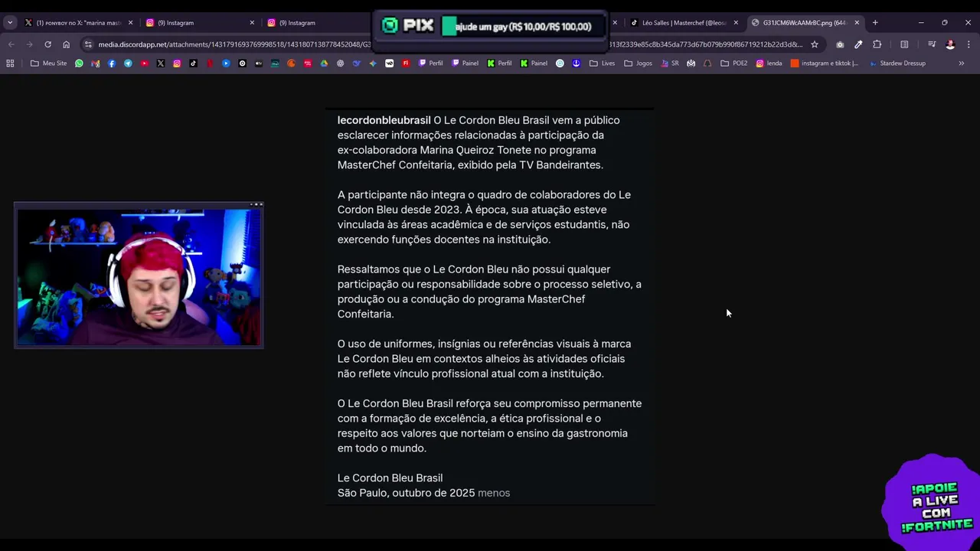The image size is (980, 551).
Task: Open the Telegram bookmark icon
Action: click(128, 64)
